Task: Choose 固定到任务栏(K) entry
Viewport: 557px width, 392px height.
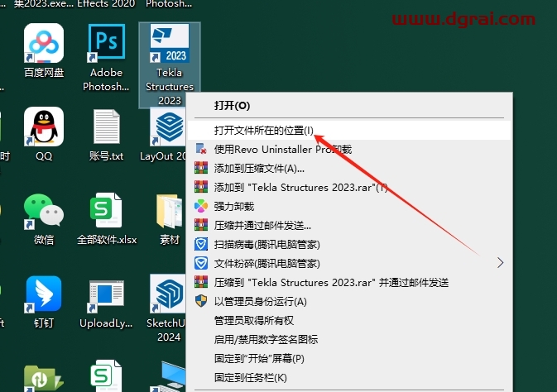Action: (348, 377)
